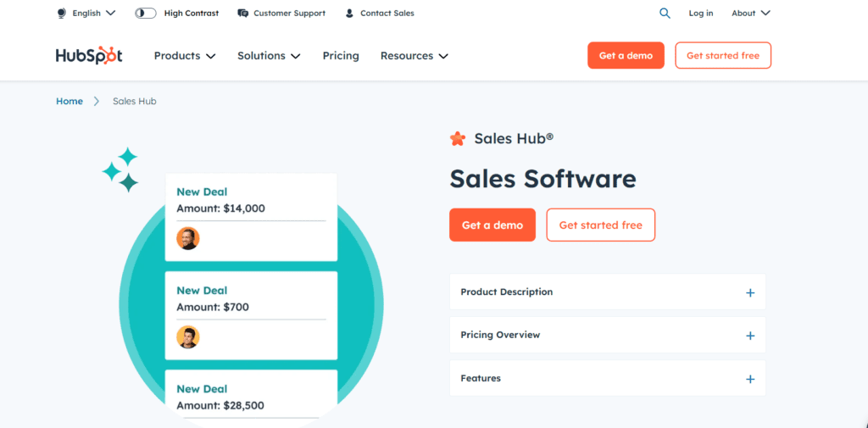
Task: Open the search magnifier icon
Action: click(x=665, y=14)
